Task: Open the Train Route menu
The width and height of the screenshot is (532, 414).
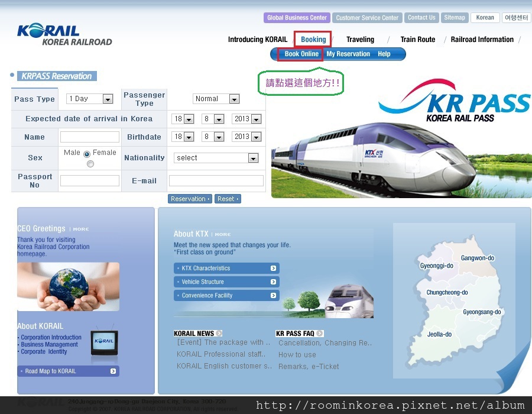Action: pyautogui.click(x=418, y=40)
